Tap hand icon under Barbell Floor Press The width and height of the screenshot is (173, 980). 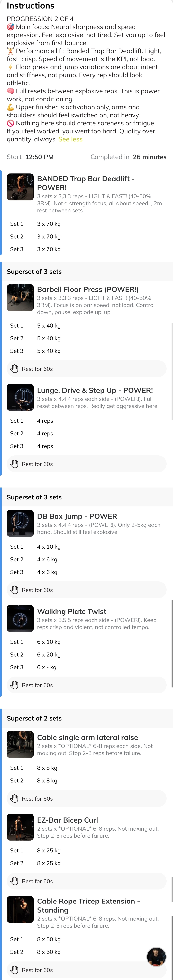tap(14, 369)
